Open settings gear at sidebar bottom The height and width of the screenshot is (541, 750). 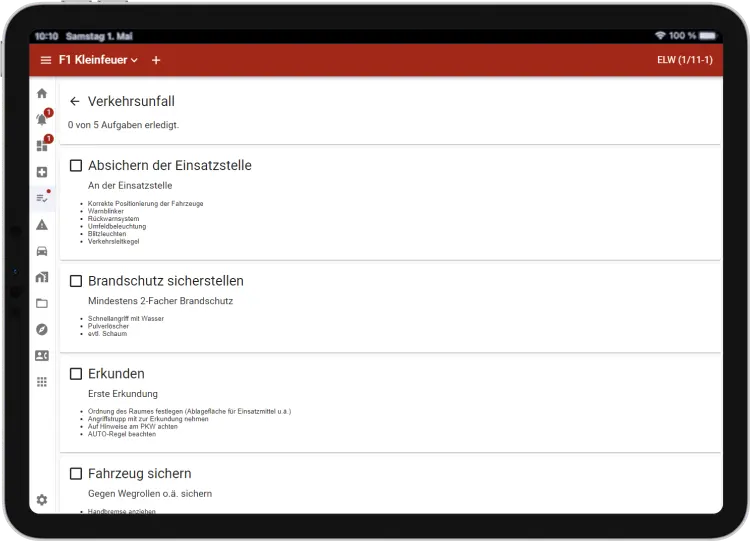click(42, 500)
